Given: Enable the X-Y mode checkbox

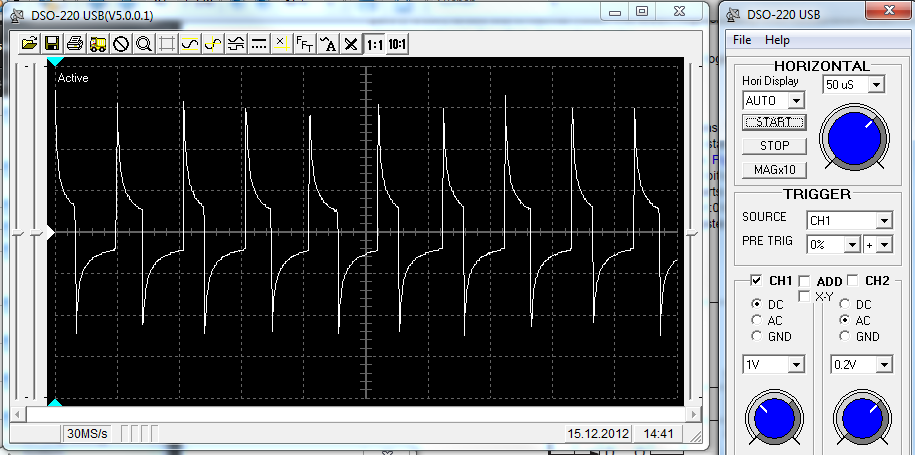Looking at the screenshot, I should point(804,296).
